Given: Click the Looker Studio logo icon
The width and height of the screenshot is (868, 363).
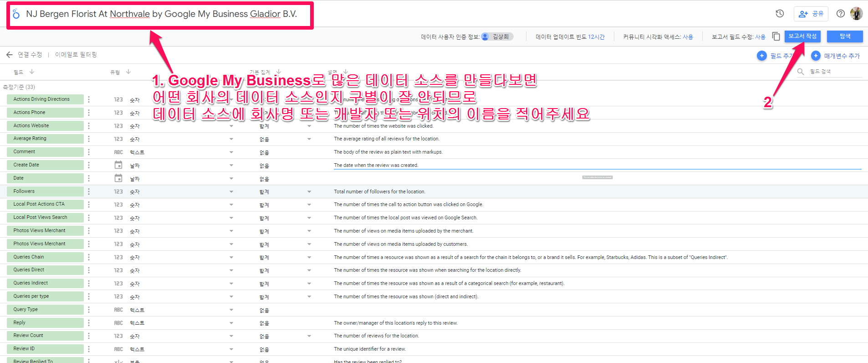Looking at the screenshot, I should pos(16,14).
